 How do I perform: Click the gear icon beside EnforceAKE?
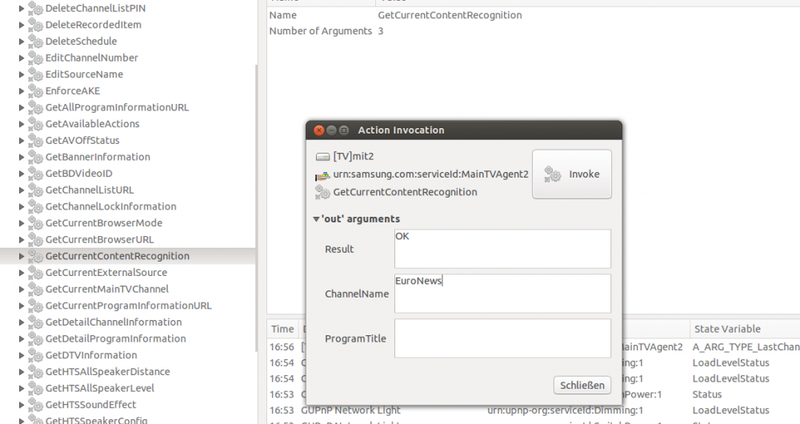35,90
